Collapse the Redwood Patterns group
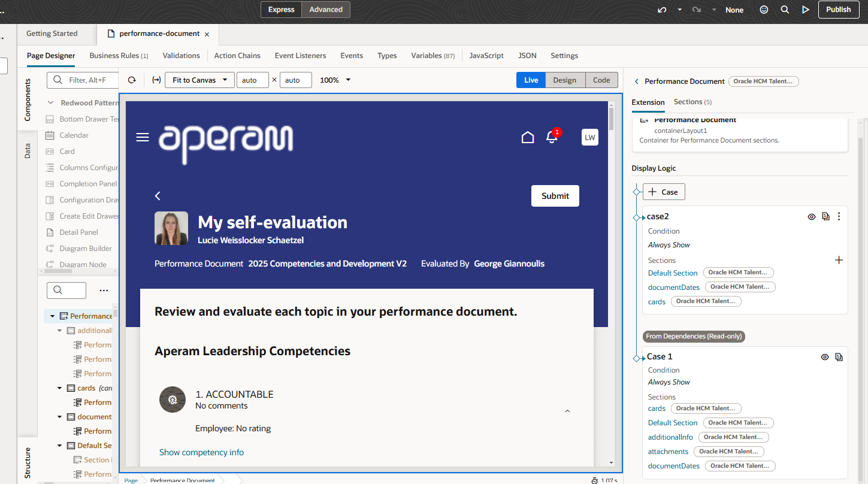Viewport: 868px width, 484px height. click(x=51, y=103)
